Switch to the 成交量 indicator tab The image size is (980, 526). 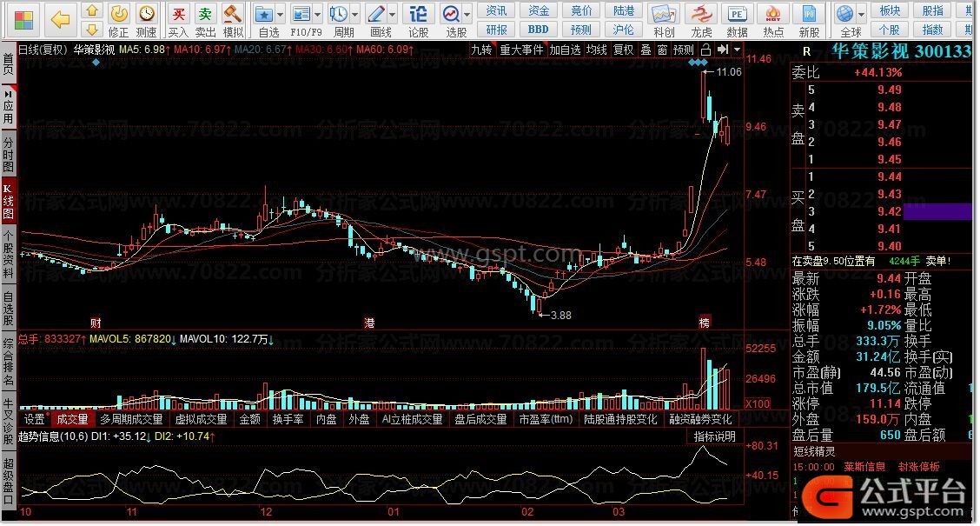tap(72, 419)
